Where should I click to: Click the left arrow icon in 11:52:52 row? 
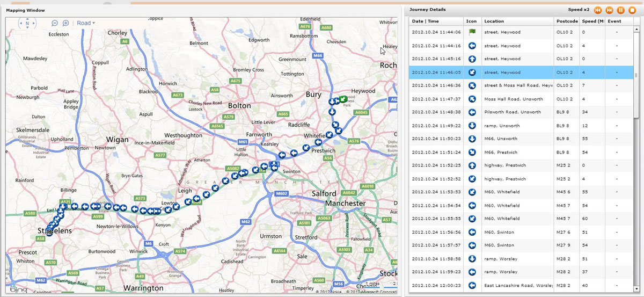pyautogui.click(x=472, y=179)
